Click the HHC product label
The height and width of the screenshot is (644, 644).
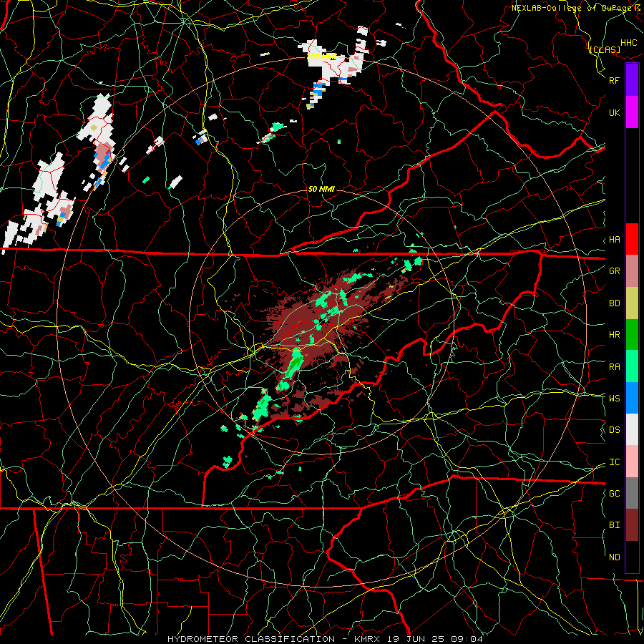coord(629,43)
